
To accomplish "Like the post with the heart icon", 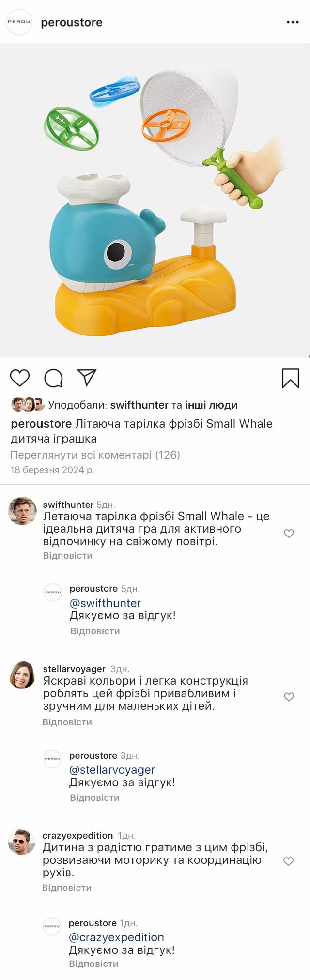I will pyautogui.click(x=20, y=378).
